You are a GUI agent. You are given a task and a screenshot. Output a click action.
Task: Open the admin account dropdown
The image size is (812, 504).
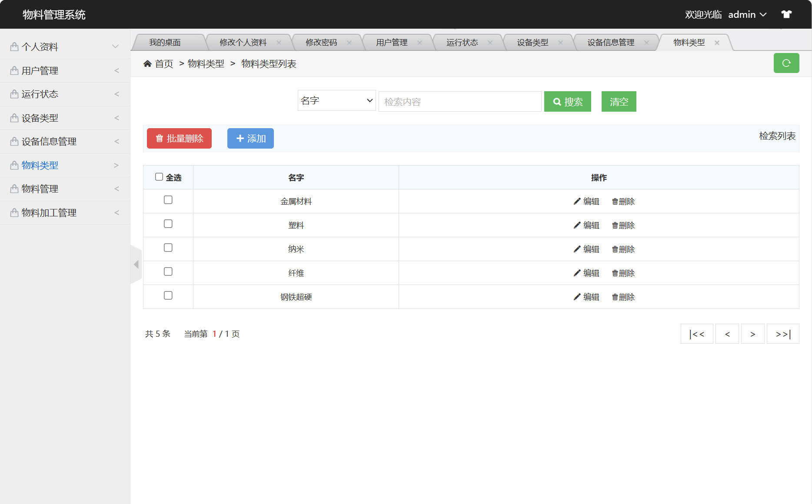[747, 14]
